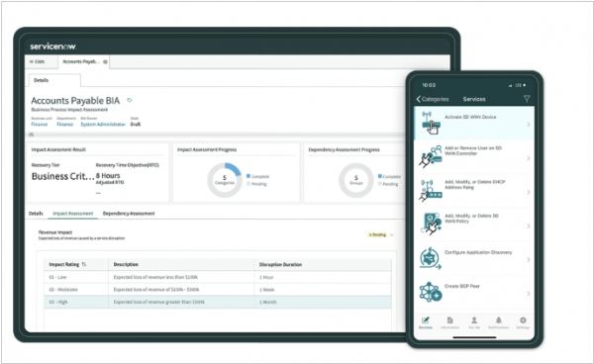Image resolution: width=594 pixels, height=364 pixels.
Task: Go back to Categories on phone
Action: tap(433, 99)
